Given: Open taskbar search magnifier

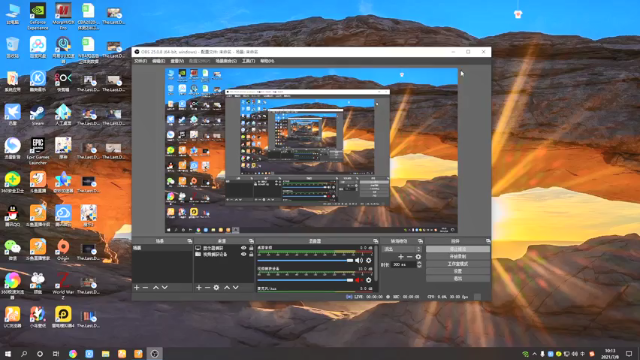Looking at the screenshot, I should point(24,354).
